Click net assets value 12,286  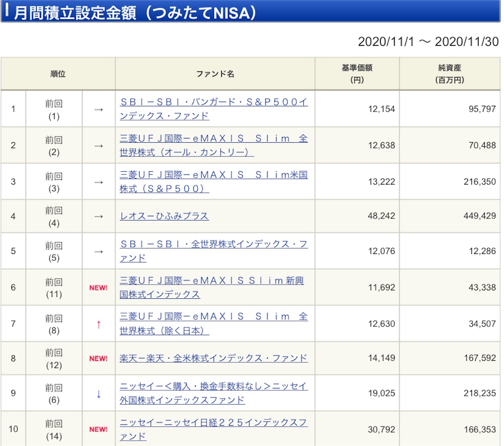pyautogui.click(x=482, y=251)
